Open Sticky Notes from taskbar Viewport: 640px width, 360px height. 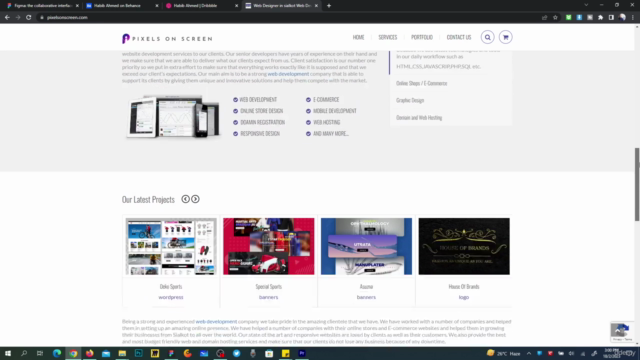(x=285, y=353)
